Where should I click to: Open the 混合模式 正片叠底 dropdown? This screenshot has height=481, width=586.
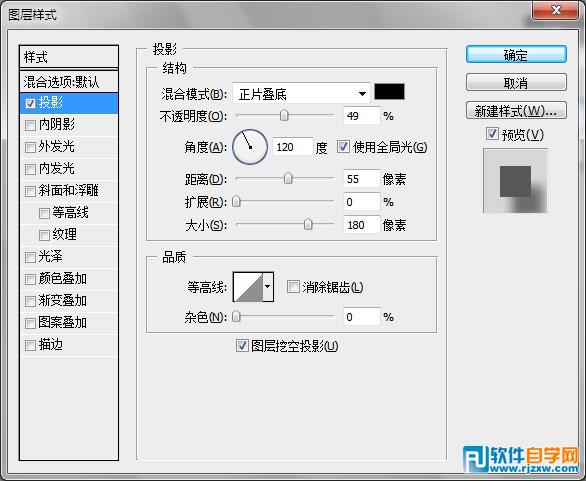pos(301,93)
